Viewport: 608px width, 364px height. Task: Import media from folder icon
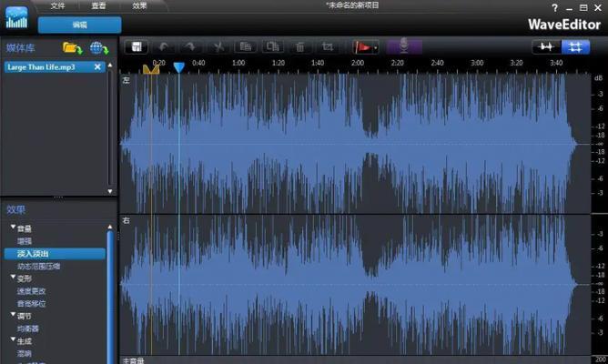point(73,48)
